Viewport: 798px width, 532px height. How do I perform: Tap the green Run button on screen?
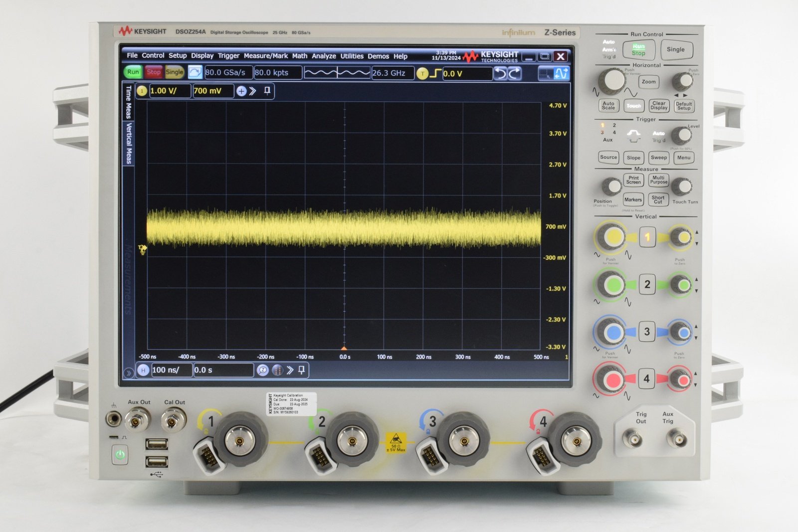tap(133, 72)
